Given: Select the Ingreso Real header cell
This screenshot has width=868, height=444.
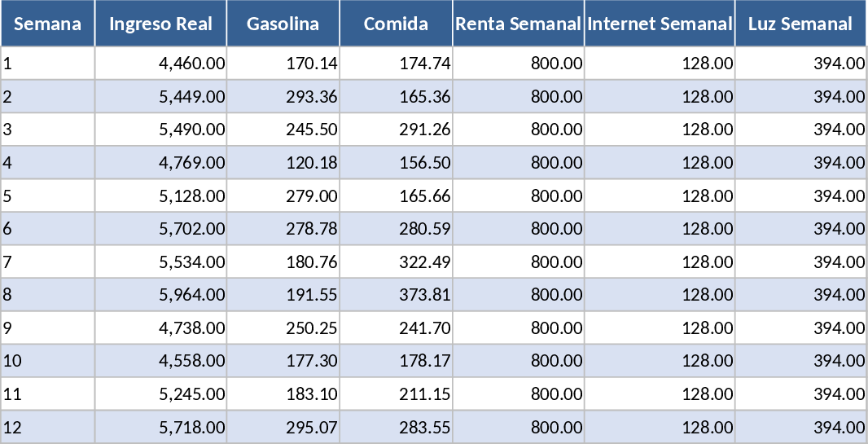Looking at the screenshot, I should pos(160,24).
